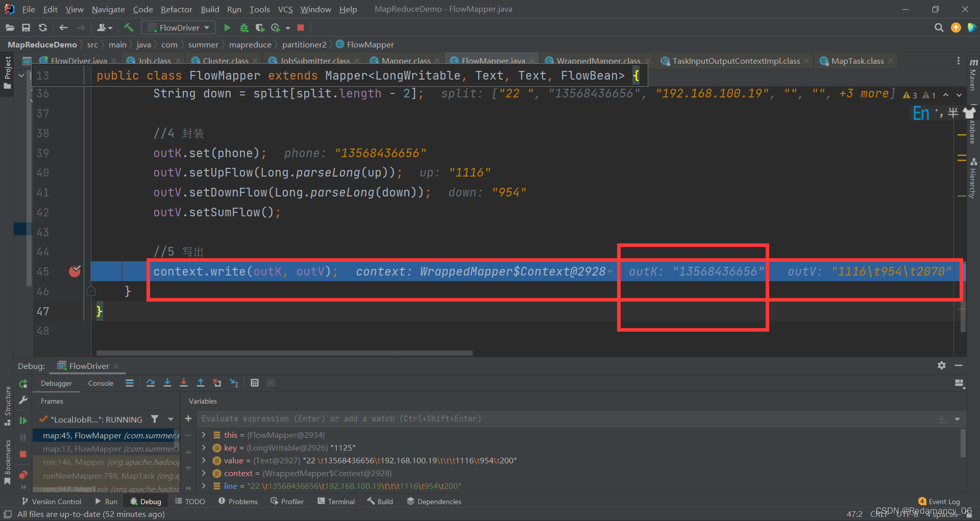Image resolution: width=980 pixels, height=521 pixels.
Task: Open the Event Log
Action: (x=939, y=502)
